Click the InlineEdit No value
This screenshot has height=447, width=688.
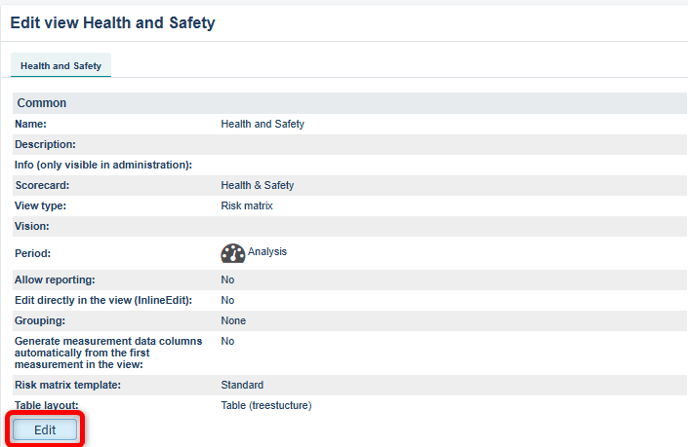pyautogui.click(x=227, y=300)
